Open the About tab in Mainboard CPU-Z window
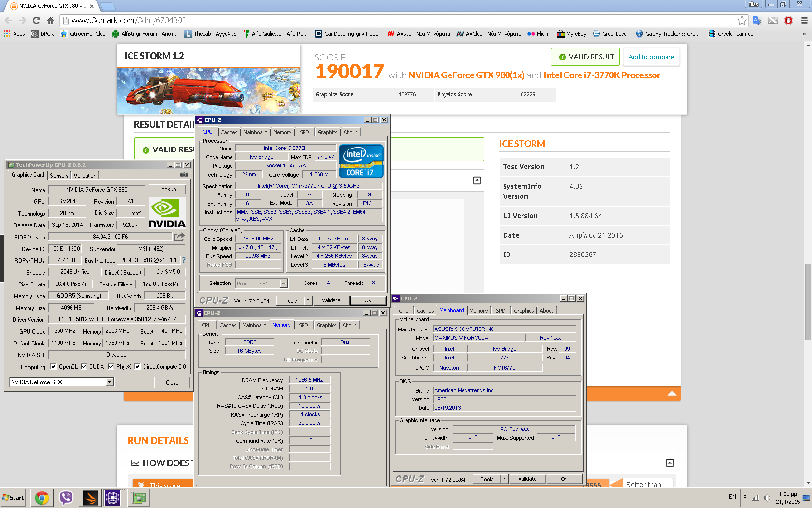Viewport: 812px width, 508px height. [x=547, y=311]
